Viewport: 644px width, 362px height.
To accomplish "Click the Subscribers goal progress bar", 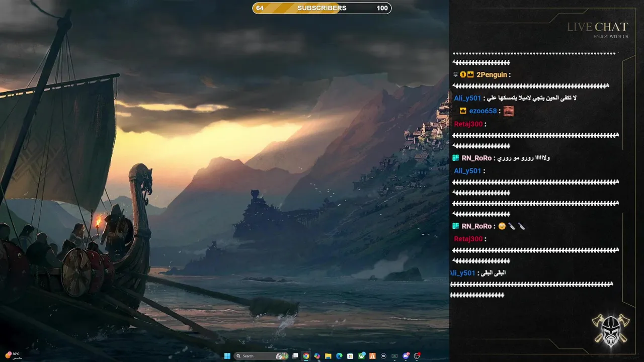I will [322, 8].
